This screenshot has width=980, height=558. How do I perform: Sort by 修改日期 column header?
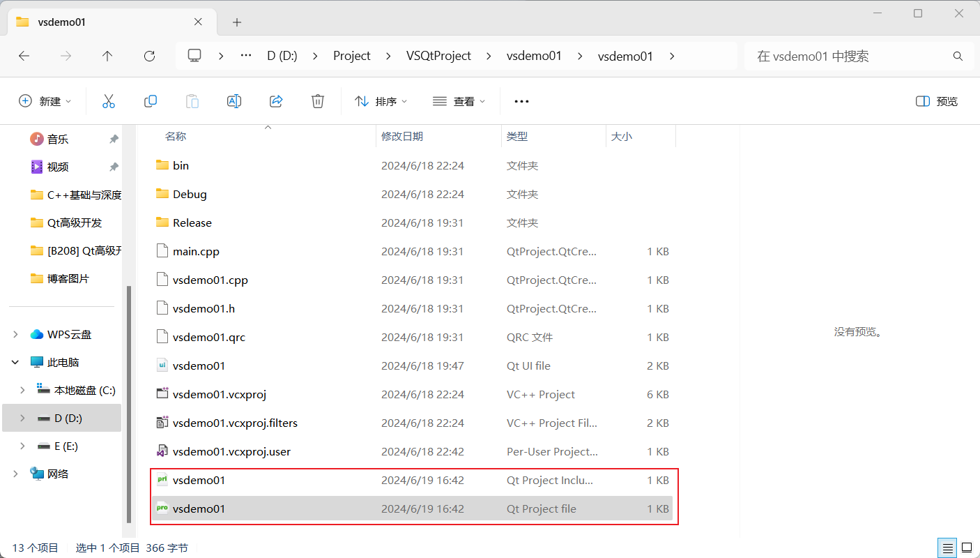402,137
